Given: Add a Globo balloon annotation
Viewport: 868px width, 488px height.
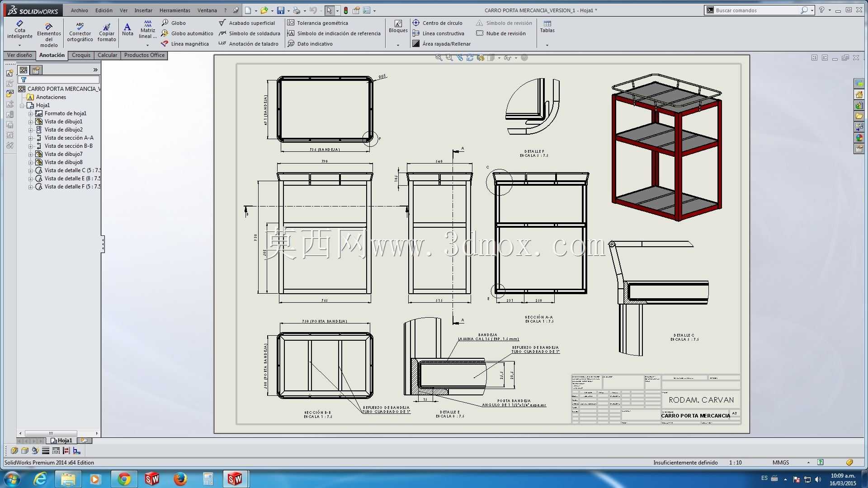Looking at the screenshot, I should [174, 23].
